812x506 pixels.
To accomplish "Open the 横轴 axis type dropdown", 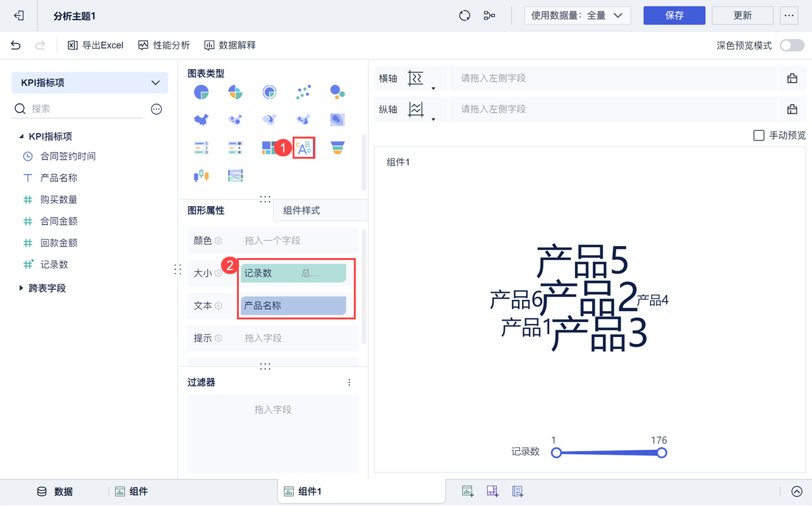I will coord(421,79).
